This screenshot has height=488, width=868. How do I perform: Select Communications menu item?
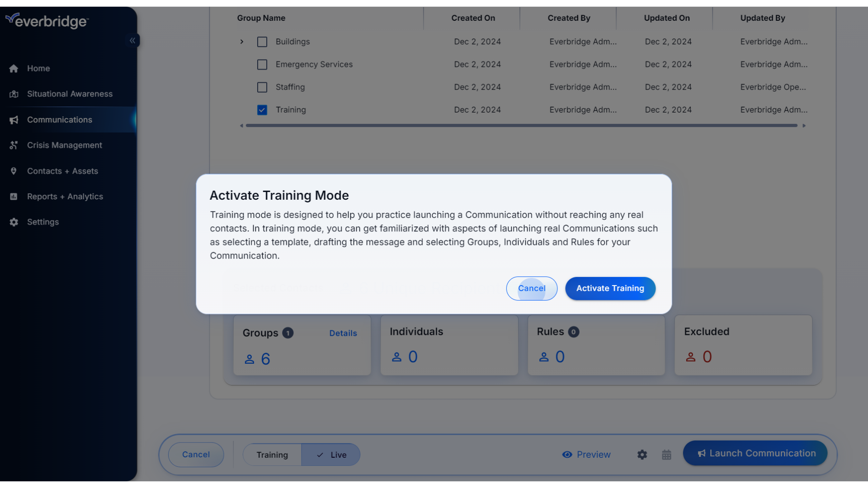60,119
